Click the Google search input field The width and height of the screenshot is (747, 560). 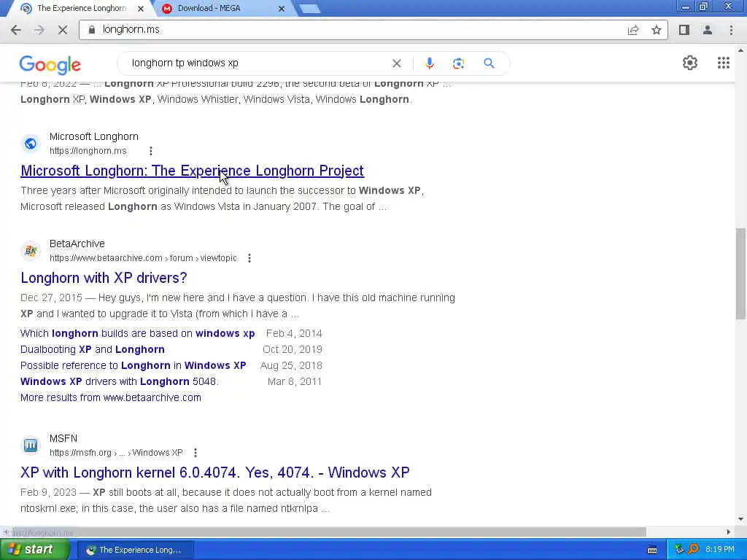click(258, 63)
